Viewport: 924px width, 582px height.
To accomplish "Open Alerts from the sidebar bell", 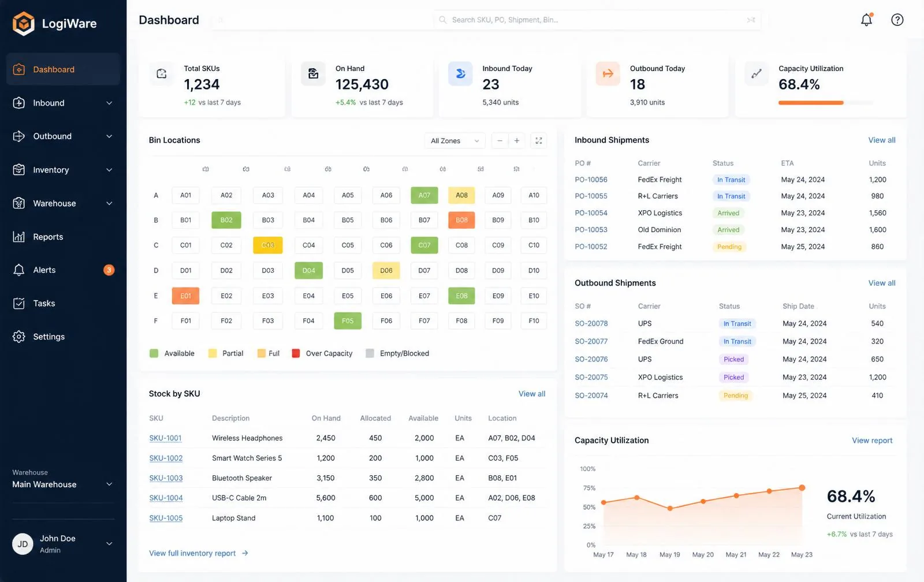I will click(x=18, y=270).
